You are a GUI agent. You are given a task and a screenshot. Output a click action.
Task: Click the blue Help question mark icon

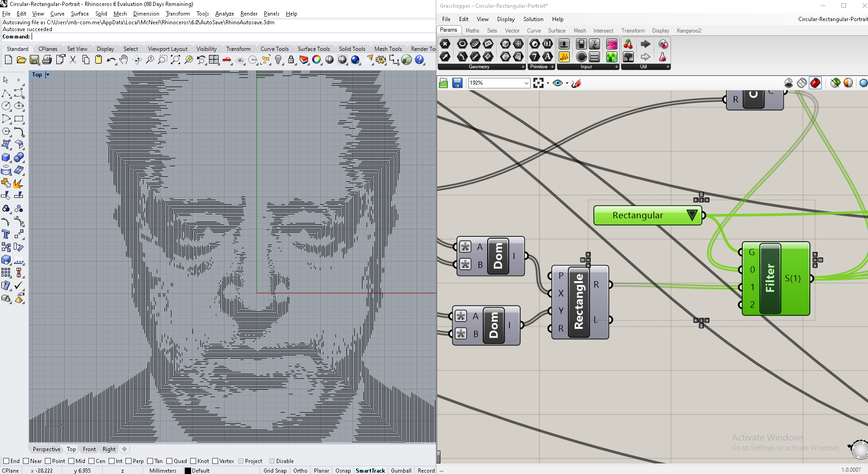[x=419, y=60]
